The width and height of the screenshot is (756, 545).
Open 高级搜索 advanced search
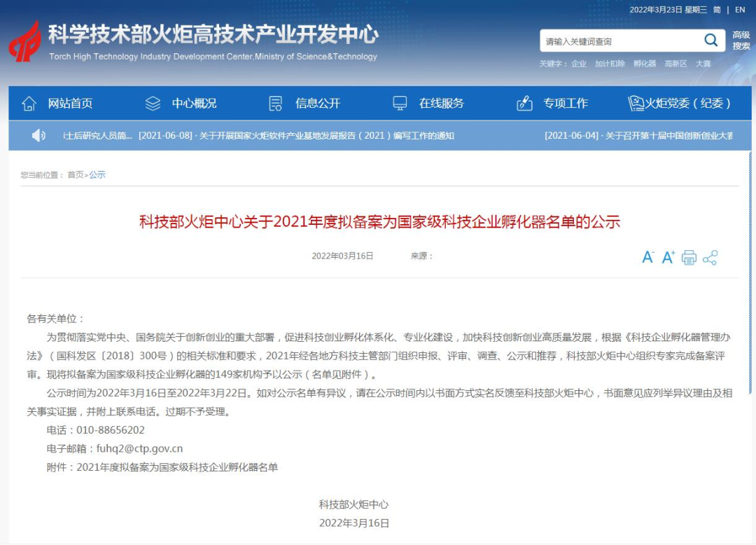click(741, 41)
